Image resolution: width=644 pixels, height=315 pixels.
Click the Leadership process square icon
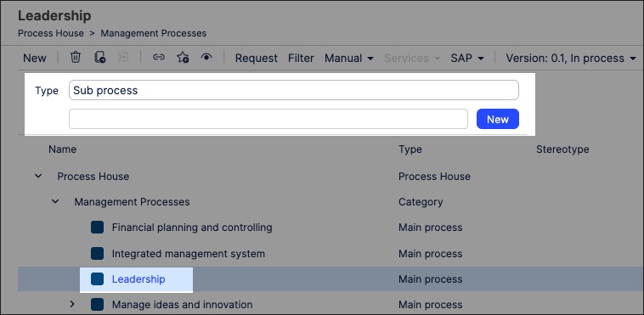[98, 278]
